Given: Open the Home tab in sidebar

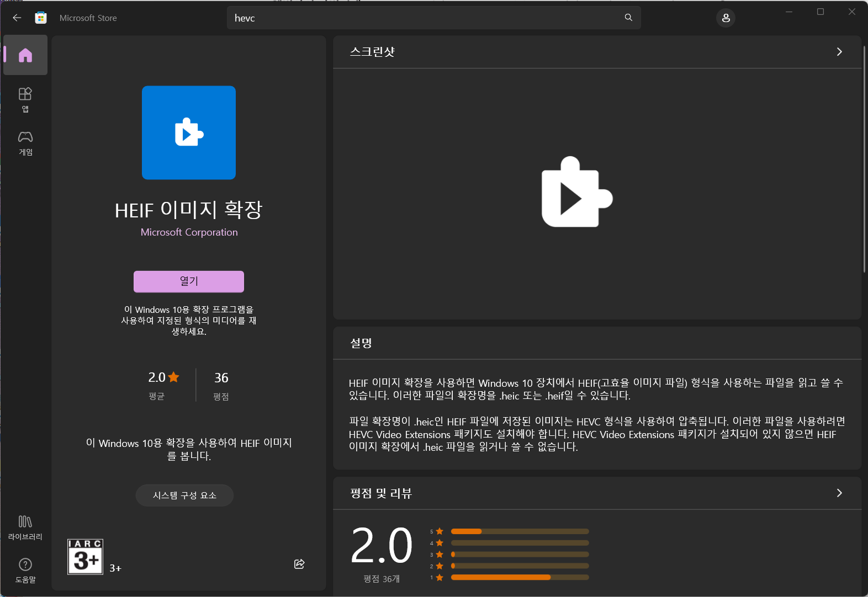Looking at the screenshot, I should 25,55.
